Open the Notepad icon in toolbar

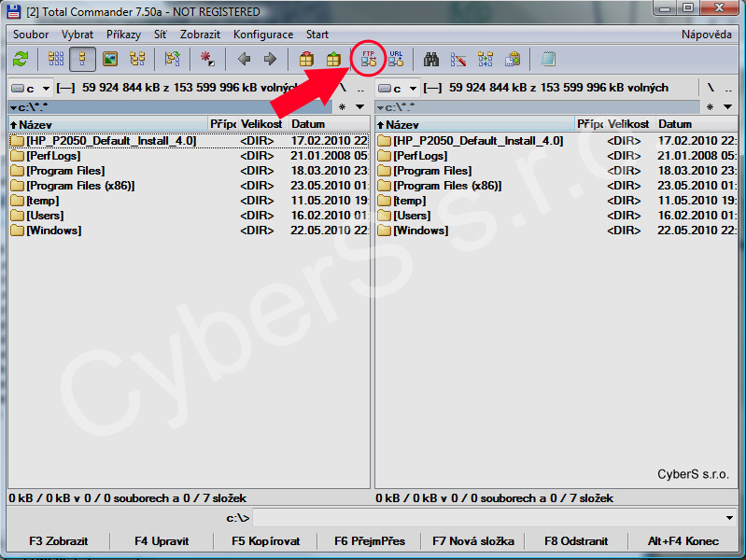click(x=549, y=59)
